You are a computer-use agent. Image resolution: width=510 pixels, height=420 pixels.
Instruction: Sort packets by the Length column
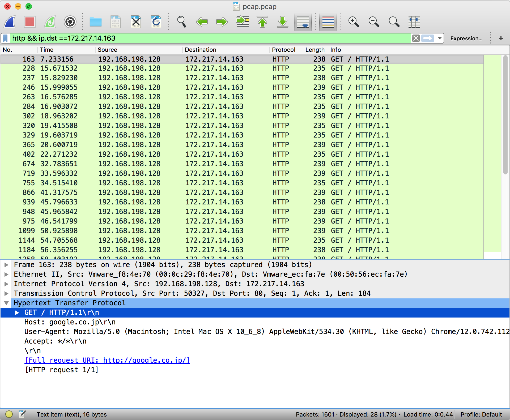point(315,50)
